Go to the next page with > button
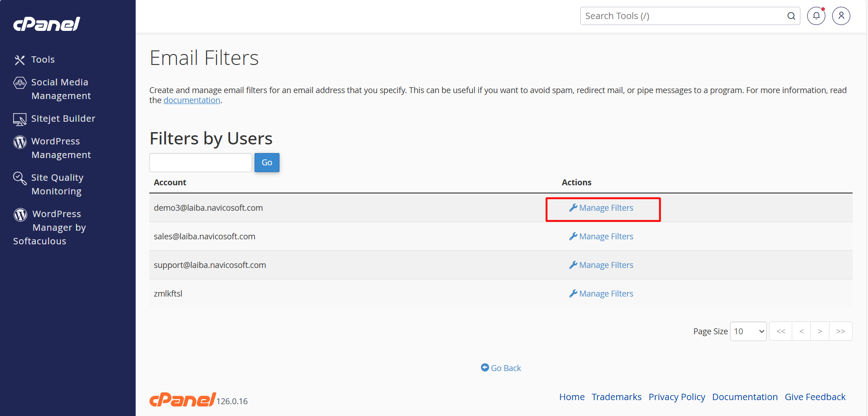 point(819,332)
